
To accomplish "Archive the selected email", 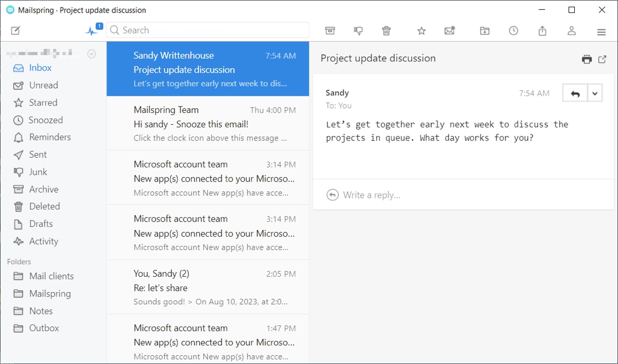I will [330, 31].
